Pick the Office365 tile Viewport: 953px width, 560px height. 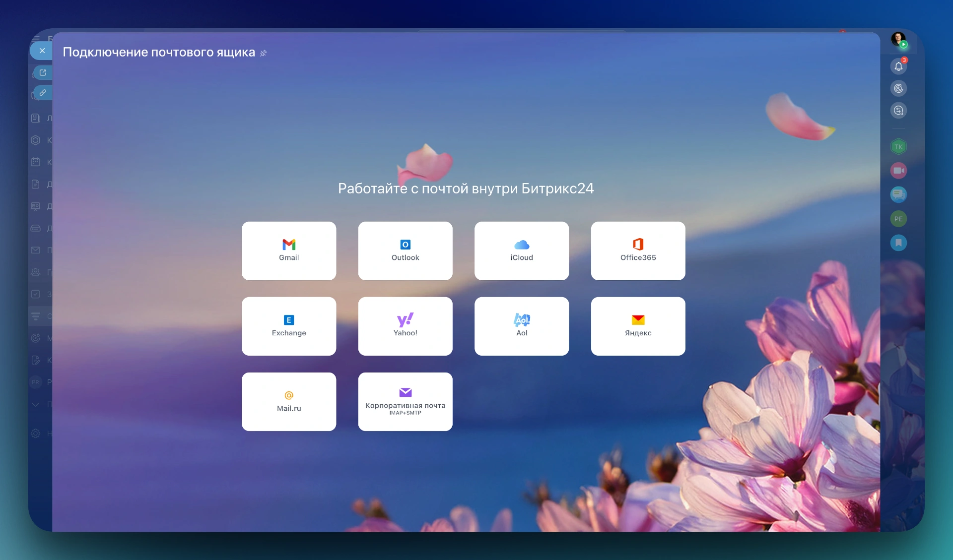638,250
